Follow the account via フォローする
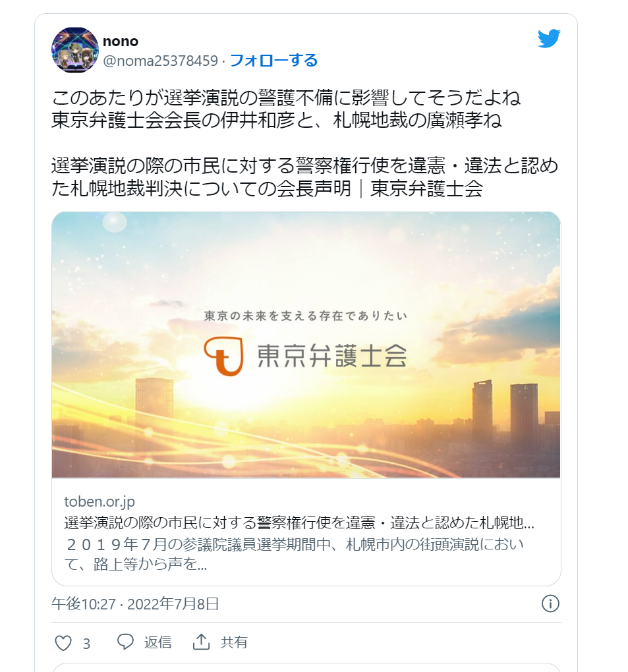The image size is (628, 672). [x=274, y=61]
